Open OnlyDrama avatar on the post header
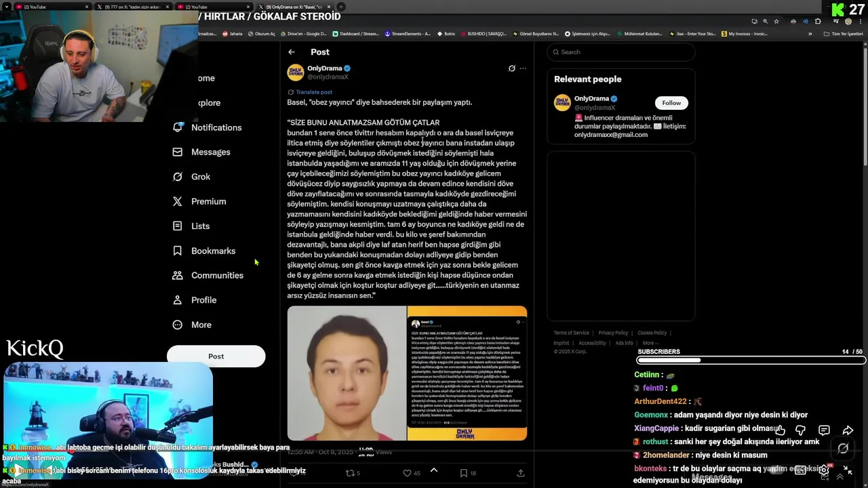 coord(296,73)
